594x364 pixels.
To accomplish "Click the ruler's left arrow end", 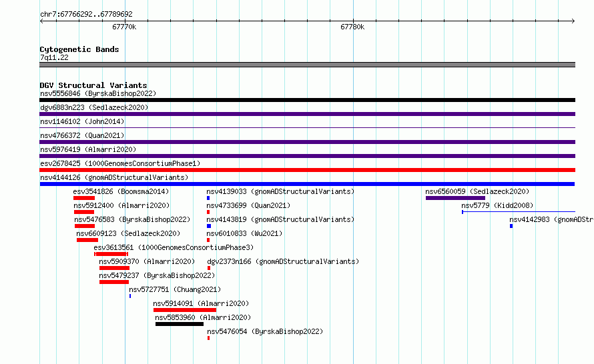I will pyautogui.click(x=41, y=21).
